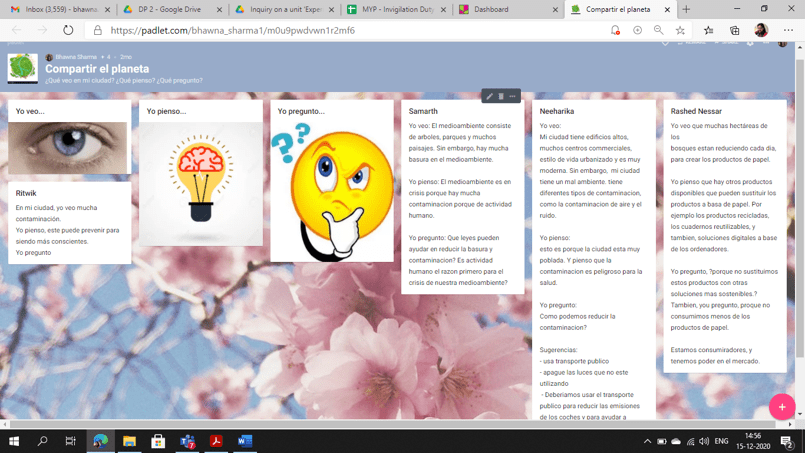Click the browser zoom magnifier icon
Image resolution: width=805 pixels, height=453 pixels.
pyautogui.click(x=659, y=30)
